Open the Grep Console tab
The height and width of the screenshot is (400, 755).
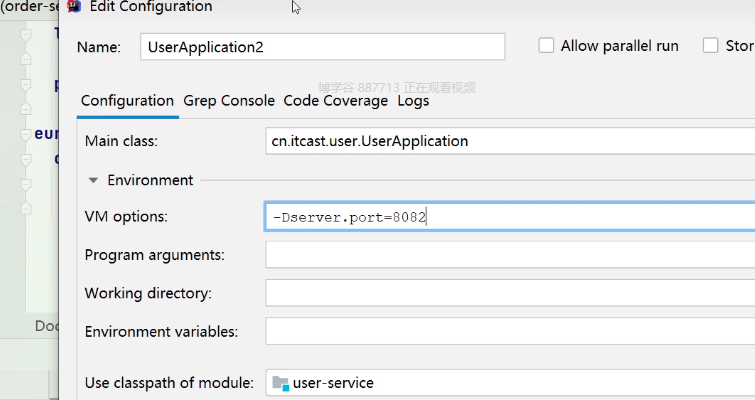(229, 100)
